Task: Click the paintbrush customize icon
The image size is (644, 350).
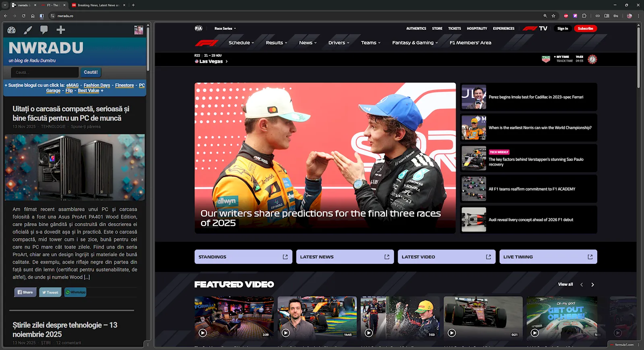Action: (28, 30)
